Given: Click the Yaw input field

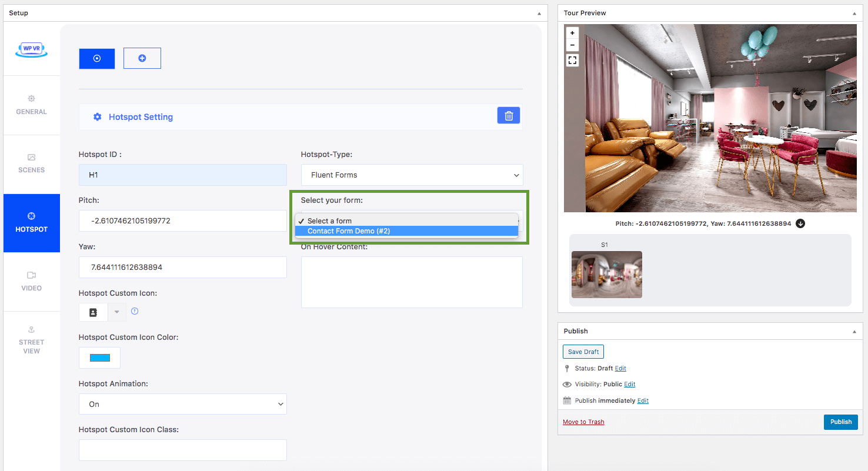Looking at the screenshot, I should [x=183, y=267].
